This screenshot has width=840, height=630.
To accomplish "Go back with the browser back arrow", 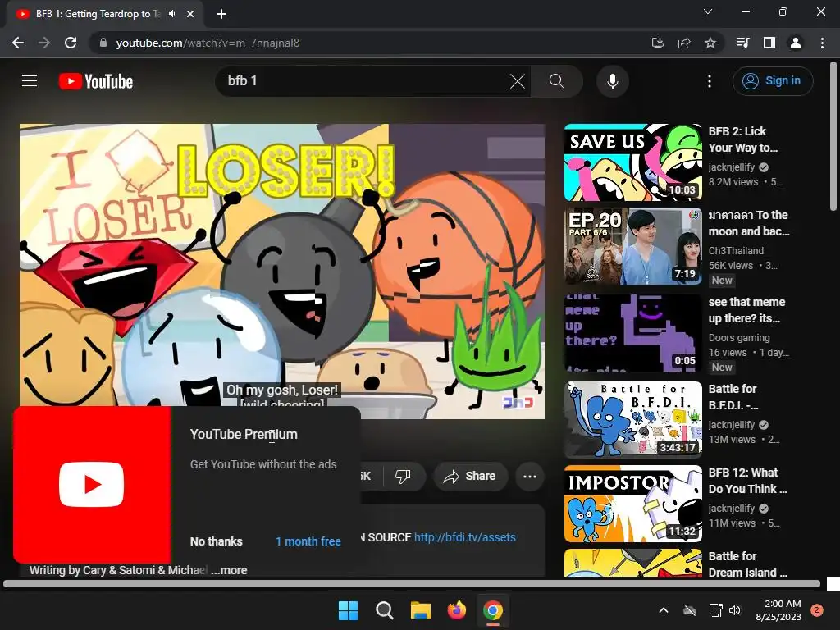I will pos(18,43).
